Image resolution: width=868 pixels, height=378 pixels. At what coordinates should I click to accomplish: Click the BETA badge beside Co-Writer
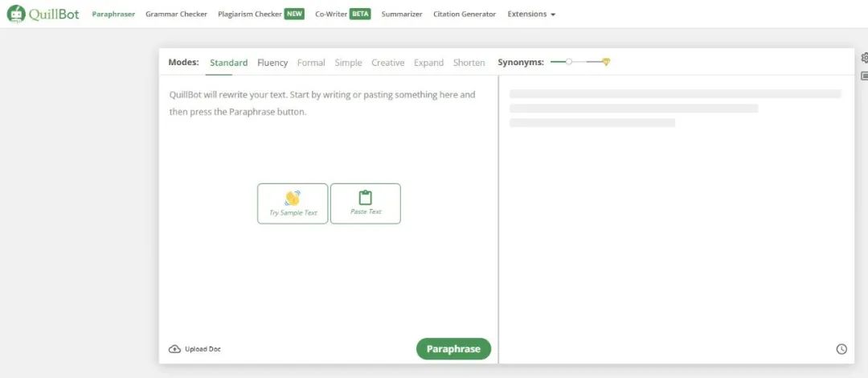(360, 14)
